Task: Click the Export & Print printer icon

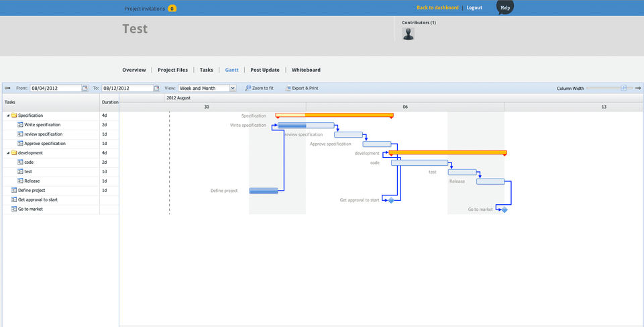Action: 288,88
